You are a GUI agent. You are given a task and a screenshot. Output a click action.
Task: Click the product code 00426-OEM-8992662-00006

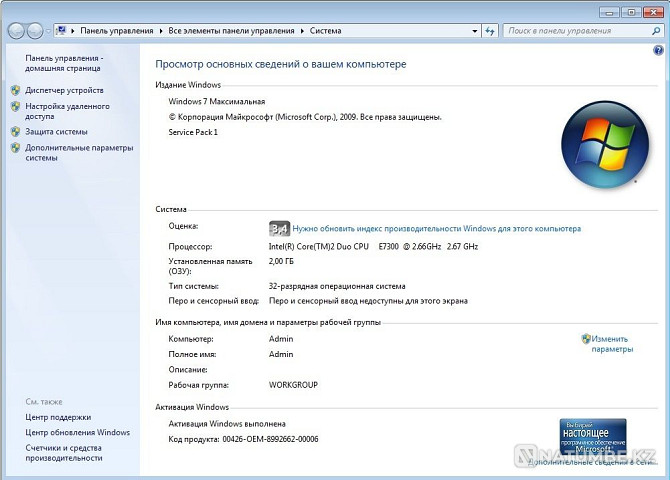270,439
